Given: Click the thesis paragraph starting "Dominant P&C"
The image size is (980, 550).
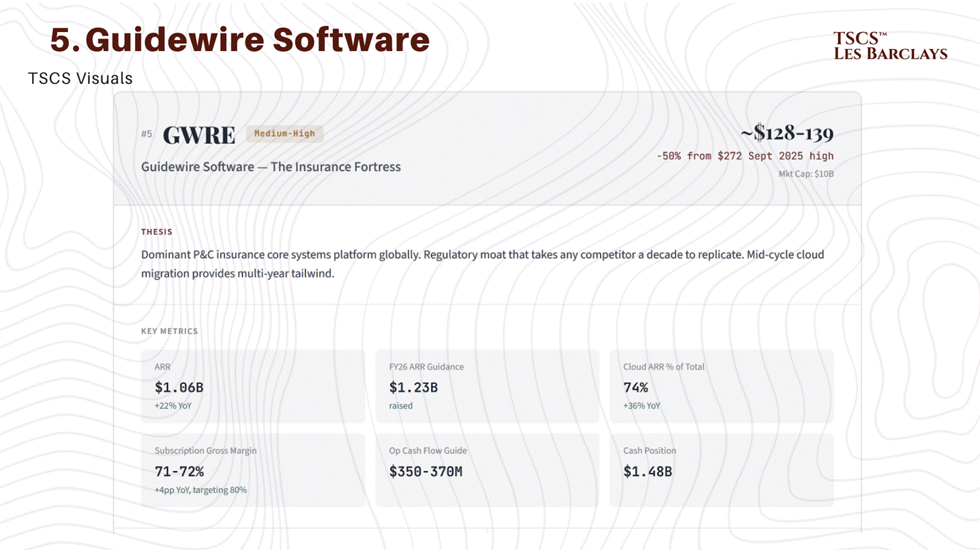Looking at the screenshot, I should point(482,264).
